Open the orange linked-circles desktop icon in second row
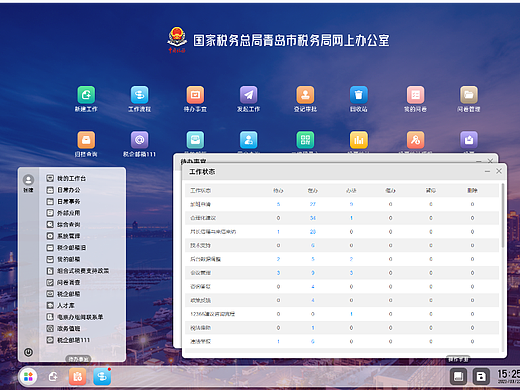The image size is (520, 390). (x=415, y=140)
